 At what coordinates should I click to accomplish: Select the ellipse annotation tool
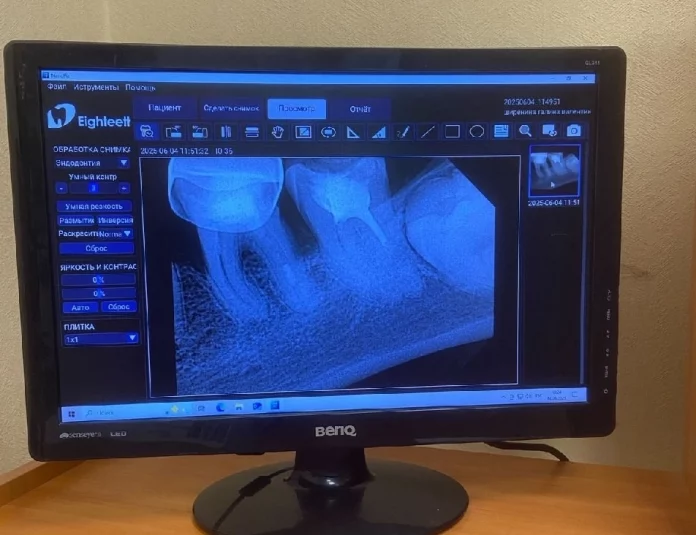tap(477, 131)
